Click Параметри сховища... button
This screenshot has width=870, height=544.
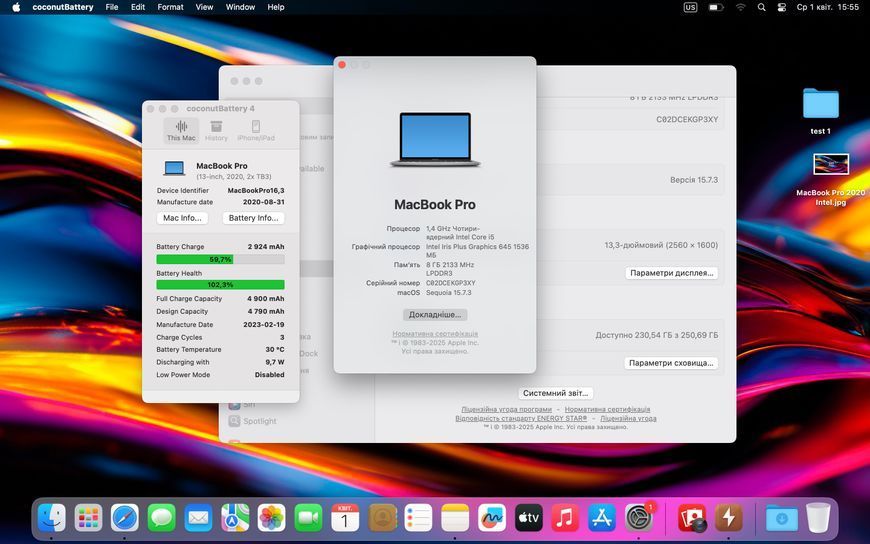[x=671, y=363]
